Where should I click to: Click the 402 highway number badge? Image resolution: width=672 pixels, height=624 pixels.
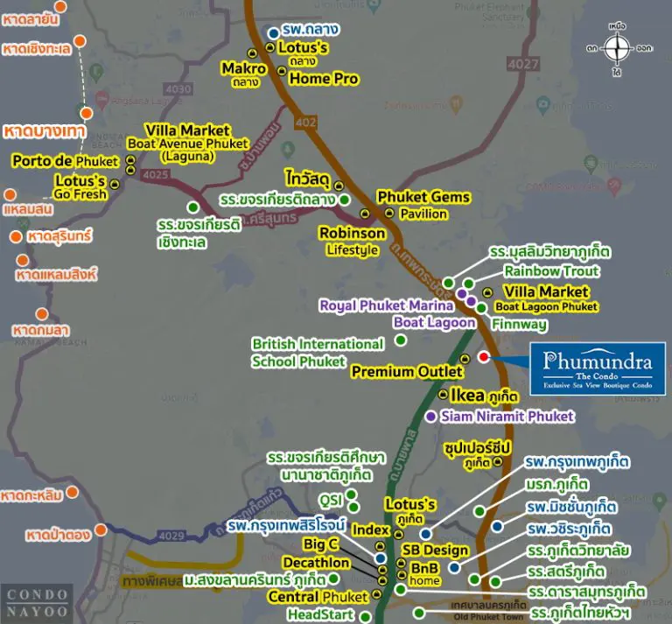pos(306,123)
